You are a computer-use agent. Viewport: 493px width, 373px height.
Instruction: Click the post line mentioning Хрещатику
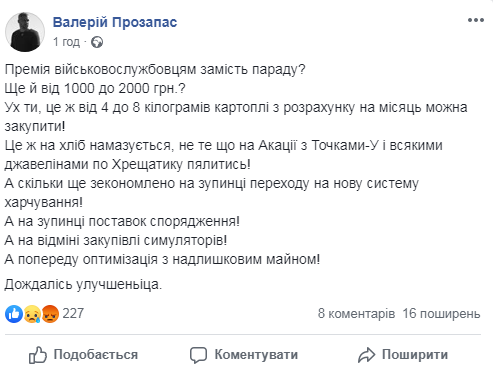[127, 164]
